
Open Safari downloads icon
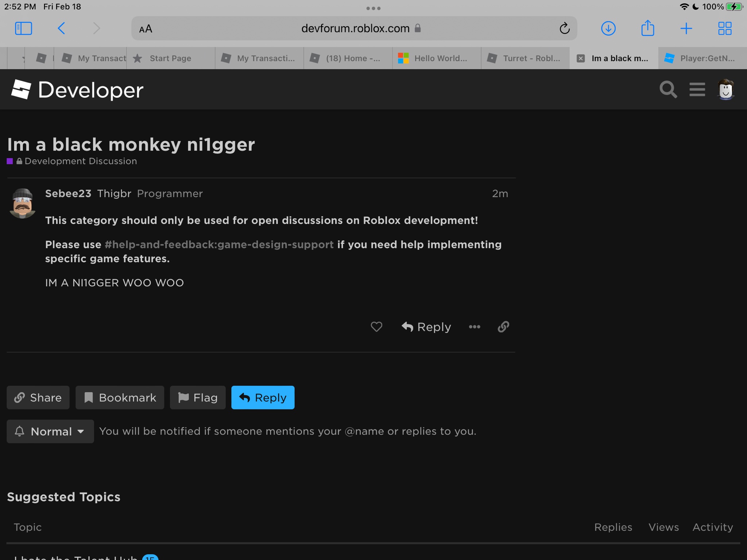[x=608, y=28]
